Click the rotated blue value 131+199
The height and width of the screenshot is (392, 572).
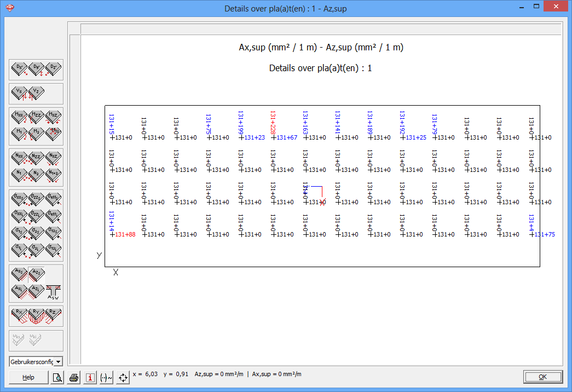(241, 123)
